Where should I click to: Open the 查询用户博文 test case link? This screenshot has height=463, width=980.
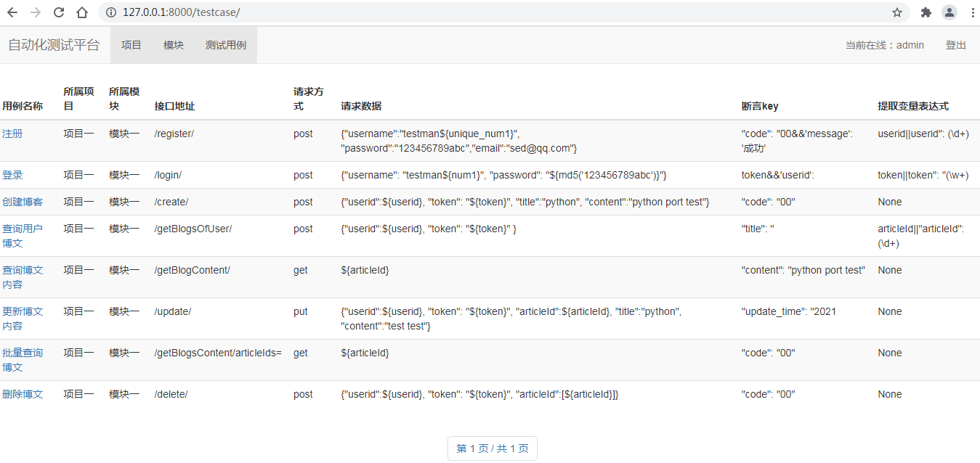23,236
